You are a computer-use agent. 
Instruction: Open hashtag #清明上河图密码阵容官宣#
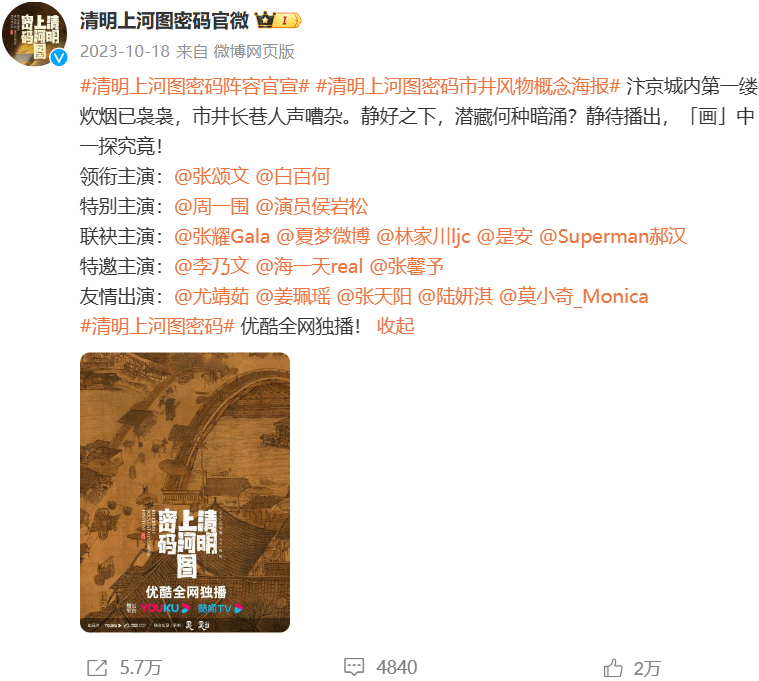point(195,87)
